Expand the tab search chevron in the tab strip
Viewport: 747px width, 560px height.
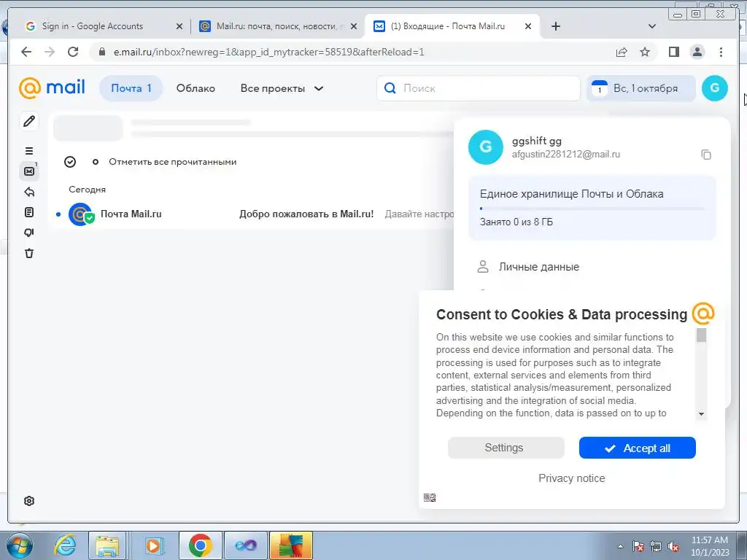tap(652, 26)
